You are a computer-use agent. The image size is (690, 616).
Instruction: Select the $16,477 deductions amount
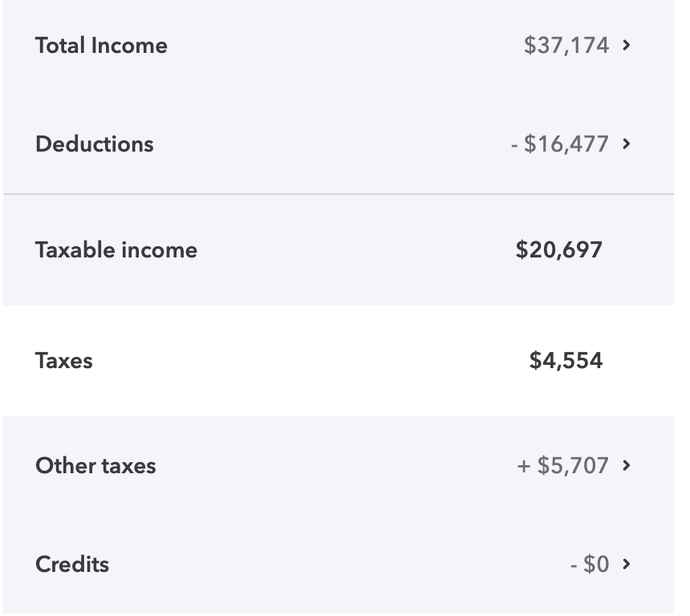coord(566,144)
